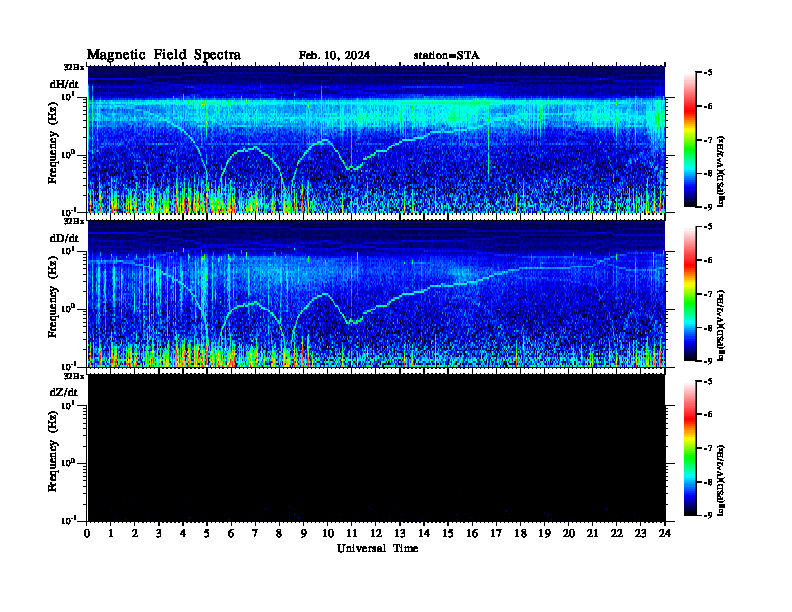Screen dimensions: 792x612
Task: Click hour tick label "20" on time axis
Action: point(569,534)
